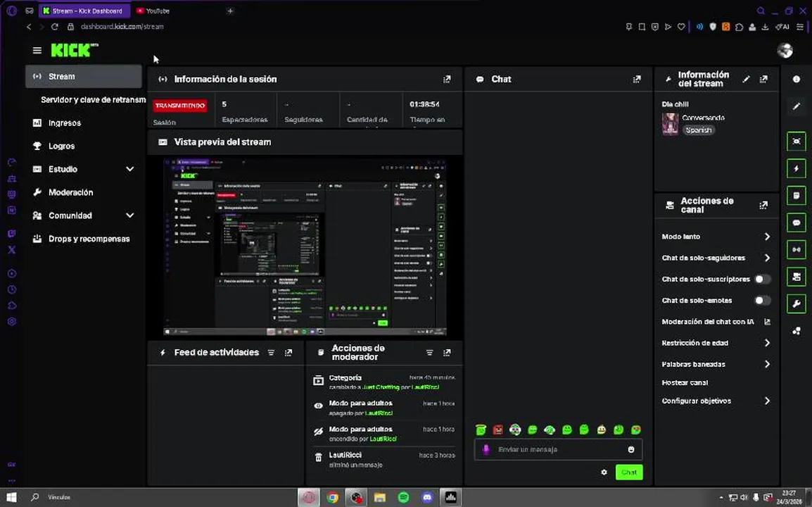Open a new browser tab

coord(230,11)
